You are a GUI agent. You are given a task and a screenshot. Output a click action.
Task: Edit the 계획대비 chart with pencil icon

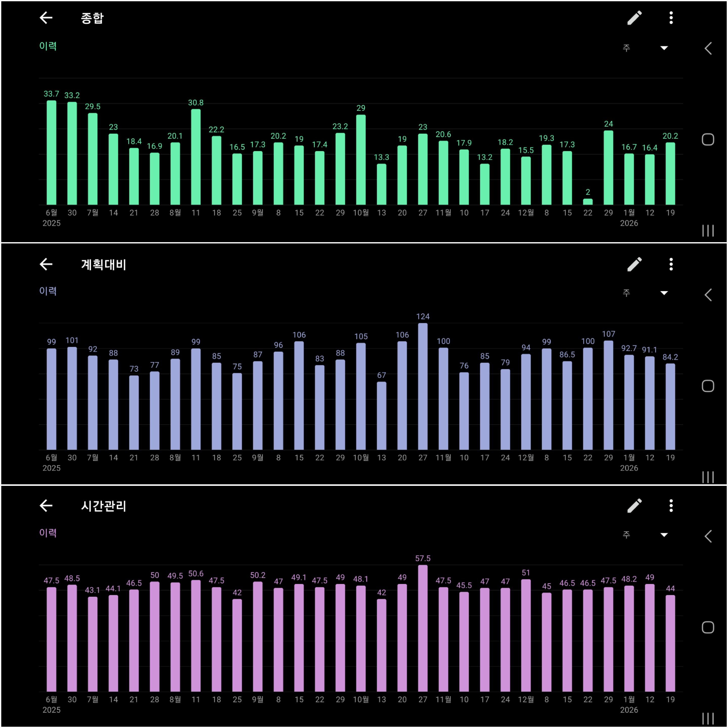[634, 264]
